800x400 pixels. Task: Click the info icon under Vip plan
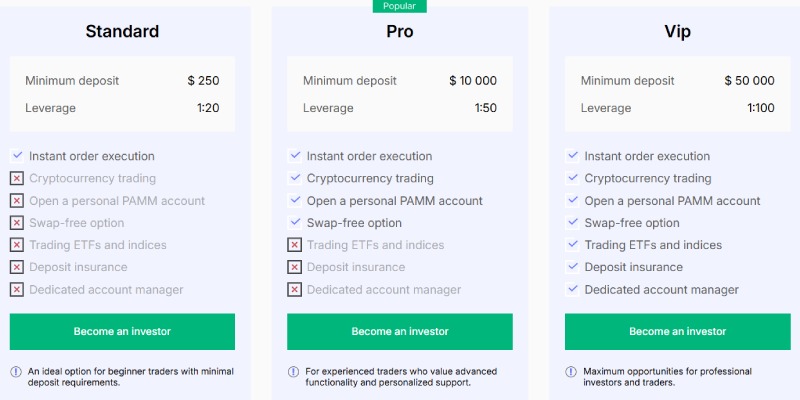[x=572, y=371]
